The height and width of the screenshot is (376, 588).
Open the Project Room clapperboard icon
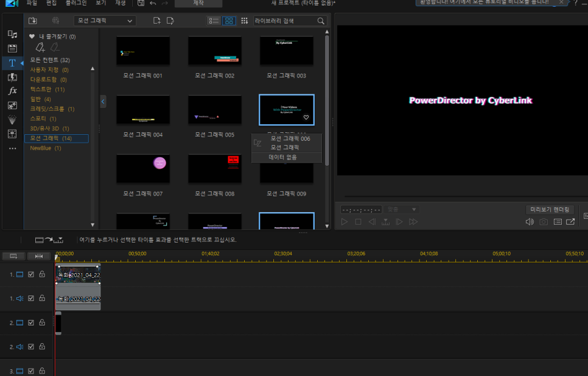(x=12, y=48)
